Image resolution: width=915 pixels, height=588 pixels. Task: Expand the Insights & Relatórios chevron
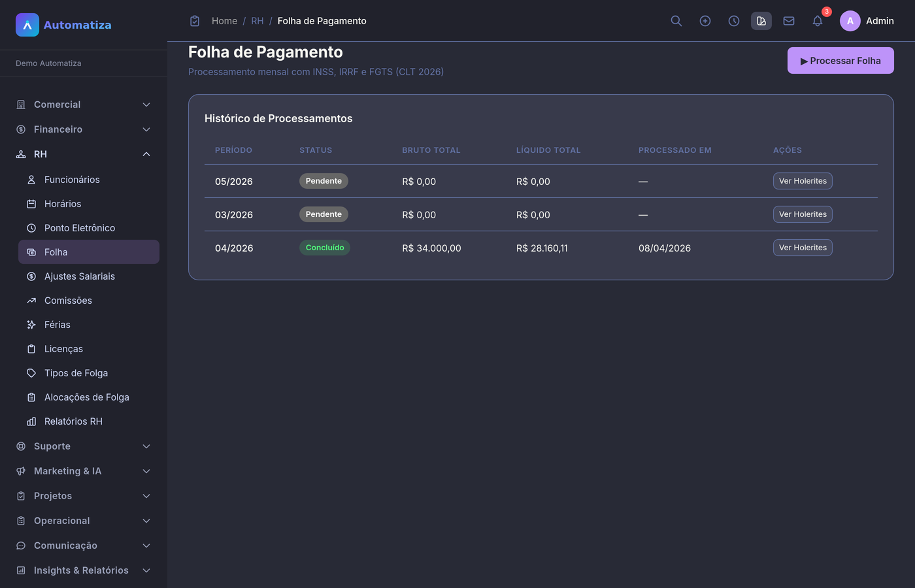point(146,570)
